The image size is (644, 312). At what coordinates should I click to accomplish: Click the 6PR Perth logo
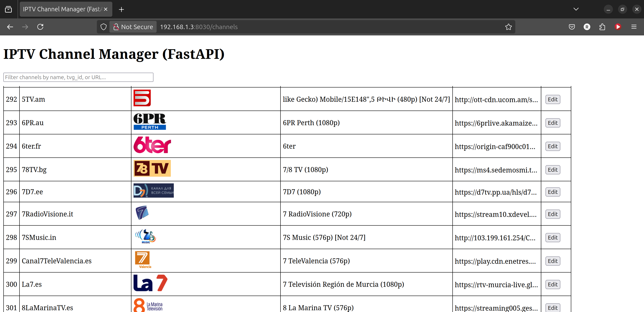150,121
